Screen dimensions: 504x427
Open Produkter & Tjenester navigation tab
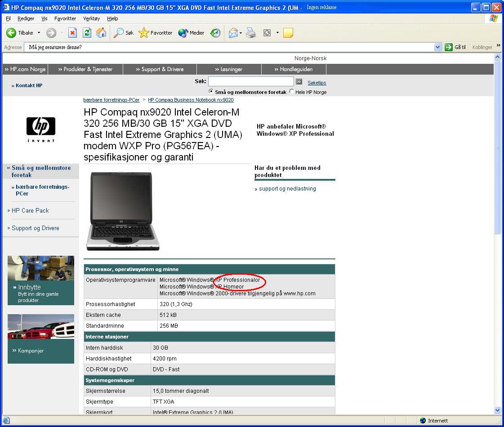85,69
